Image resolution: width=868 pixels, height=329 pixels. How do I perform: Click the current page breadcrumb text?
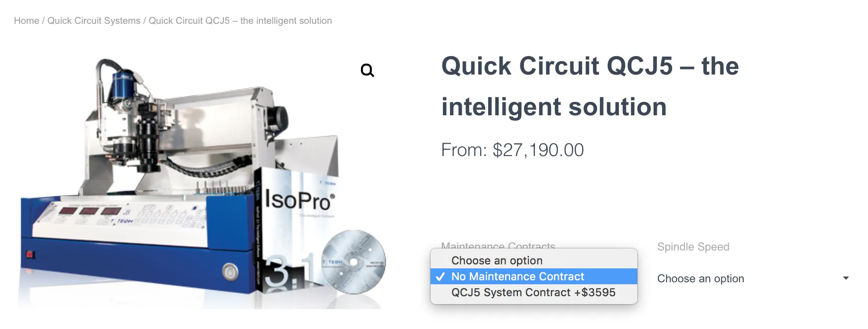click(x=240, y=21)
